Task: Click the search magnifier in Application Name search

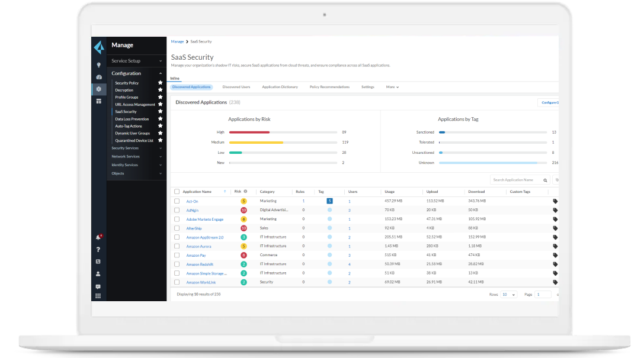Action: point(544,179)
